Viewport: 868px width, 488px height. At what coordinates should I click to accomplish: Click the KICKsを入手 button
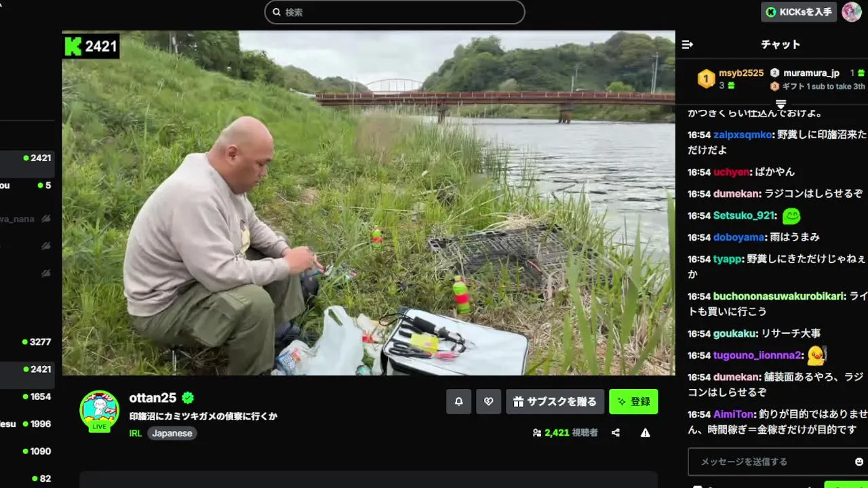coord(799,12)
